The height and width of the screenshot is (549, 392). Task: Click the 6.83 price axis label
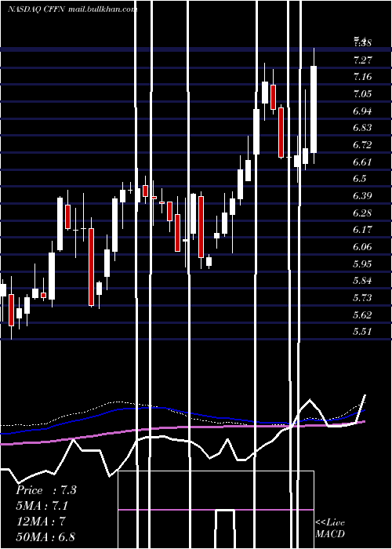[x=362, y=128]
